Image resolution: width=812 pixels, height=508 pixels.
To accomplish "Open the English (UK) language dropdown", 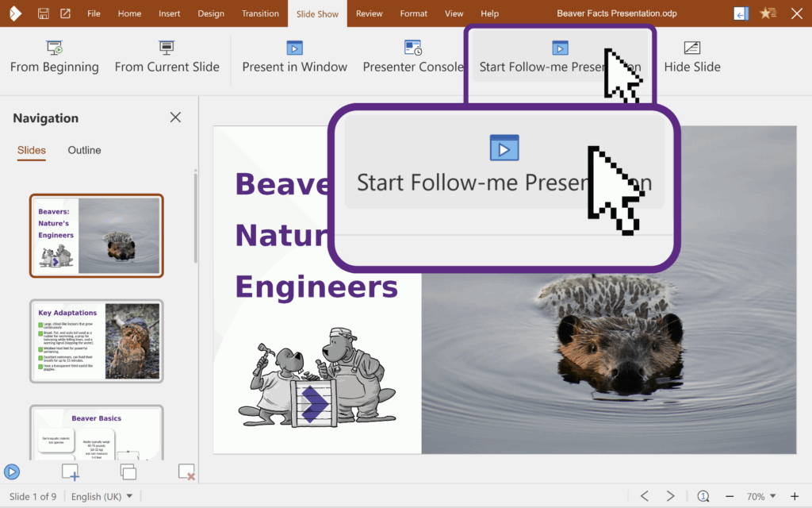I will click(x=101, y=496).
